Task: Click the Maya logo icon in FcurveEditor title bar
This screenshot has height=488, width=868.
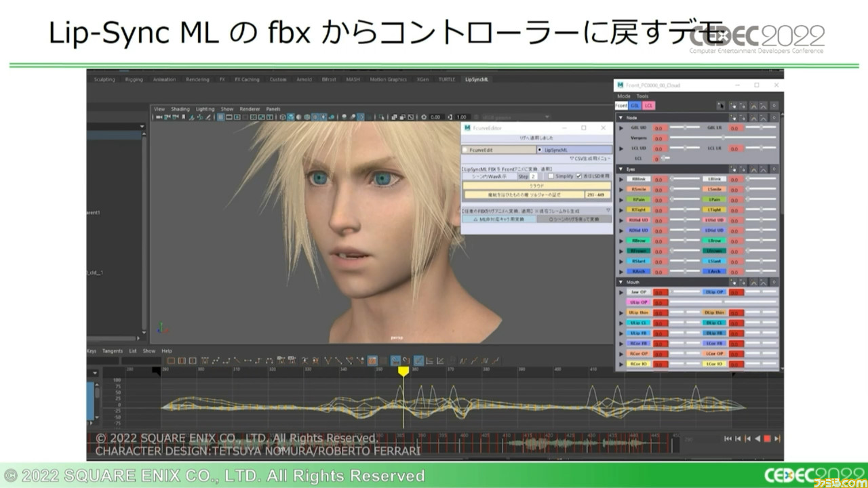Action: pos(467,128)
